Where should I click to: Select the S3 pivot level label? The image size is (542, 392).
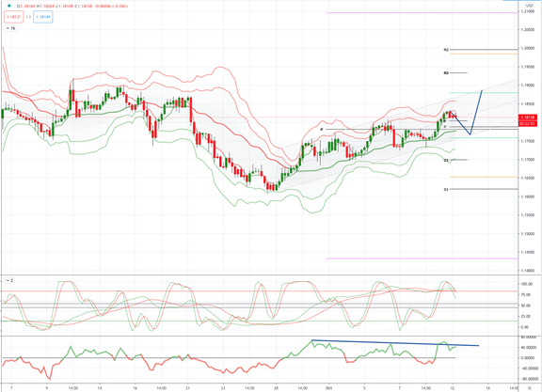[446, 189]
